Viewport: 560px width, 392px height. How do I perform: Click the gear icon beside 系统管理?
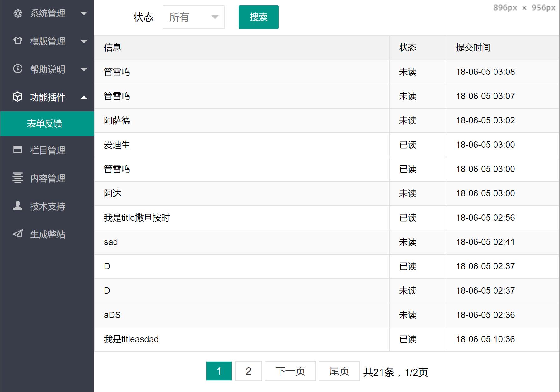tap(18, 13)
